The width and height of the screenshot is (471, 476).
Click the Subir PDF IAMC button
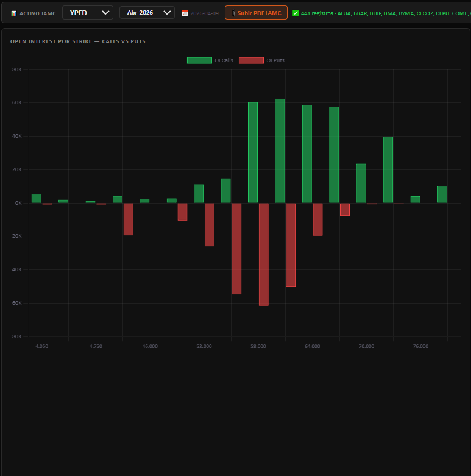click(256, 13)
